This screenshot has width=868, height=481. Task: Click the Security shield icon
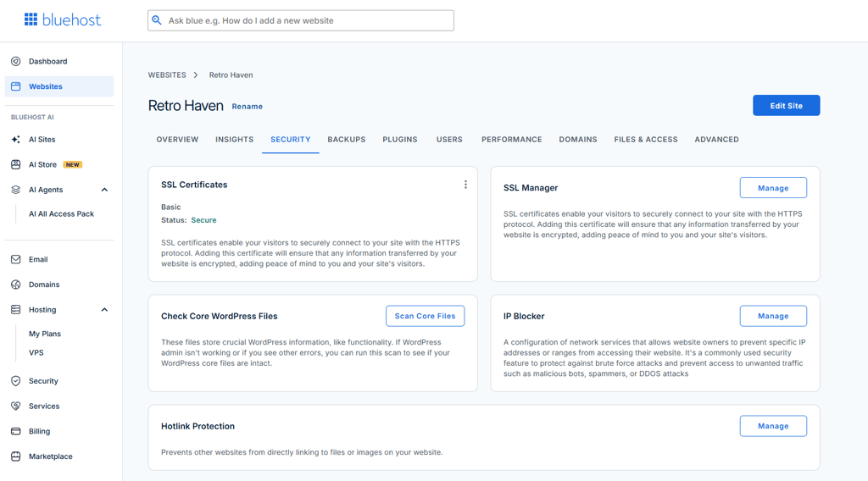[x=15, y=381]
